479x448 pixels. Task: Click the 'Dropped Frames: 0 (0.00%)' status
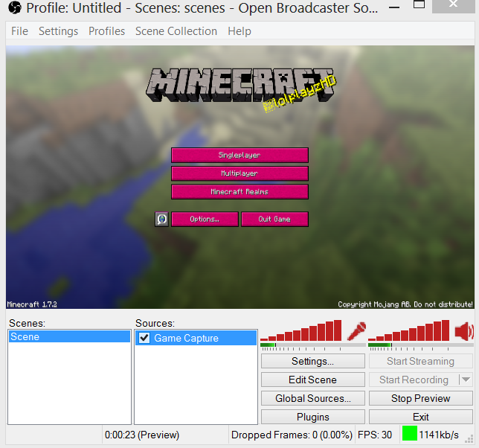pyautogui.click(x=292, y=435)
